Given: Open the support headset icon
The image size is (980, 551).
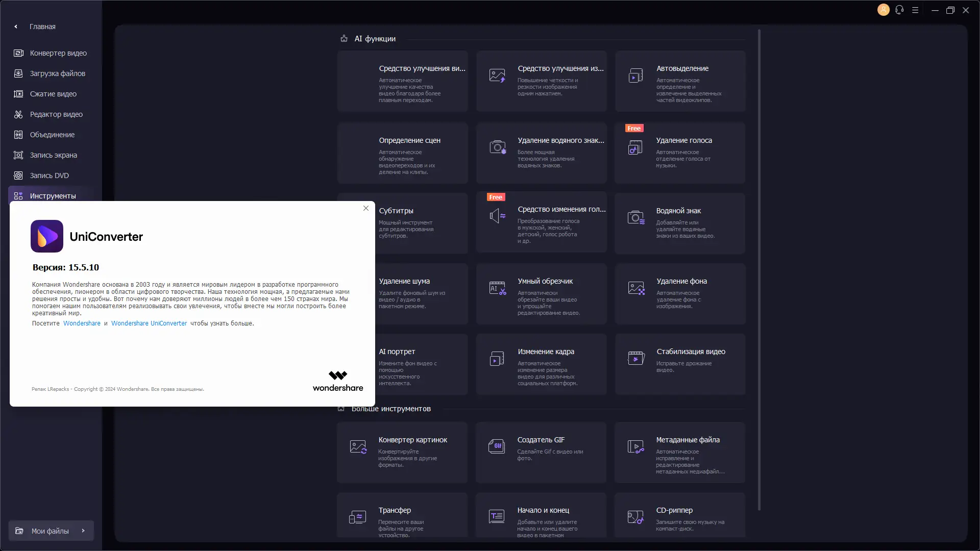Looking at the screenshot, I should click(x=899, y=10).
